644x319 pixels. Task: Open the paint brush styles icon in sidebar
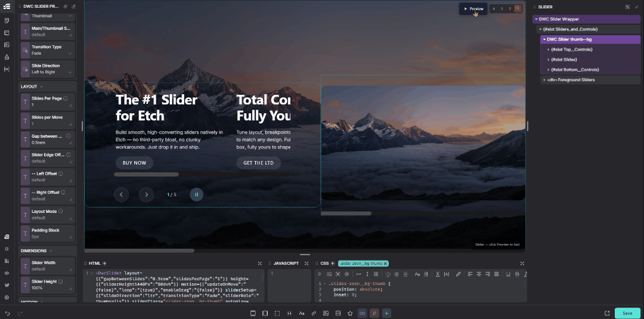click(7, 57)
